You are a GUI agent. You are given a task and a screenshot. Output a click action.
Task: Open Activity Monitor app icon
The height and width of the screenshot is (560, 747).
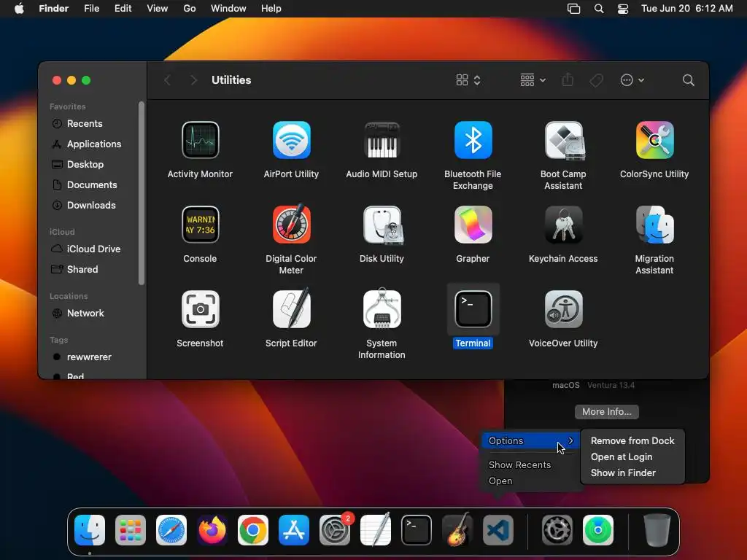tap(200, 140)
